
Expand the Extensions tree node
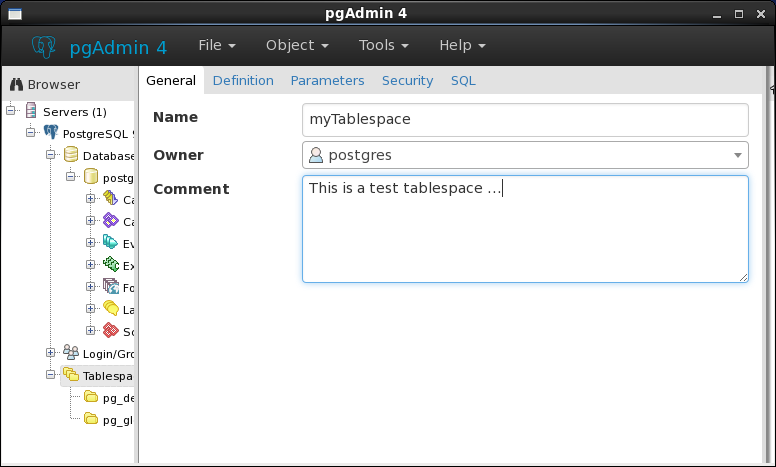pos(91,264)
